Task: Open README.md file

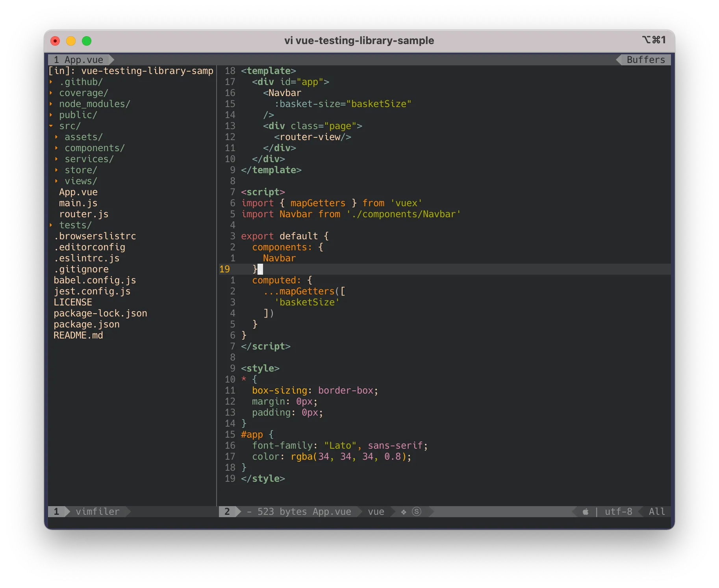Action: 78,335
